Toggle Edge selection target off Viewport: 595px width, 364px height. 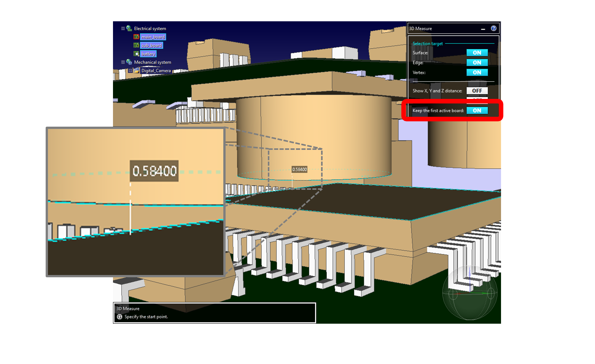[477, 63]
